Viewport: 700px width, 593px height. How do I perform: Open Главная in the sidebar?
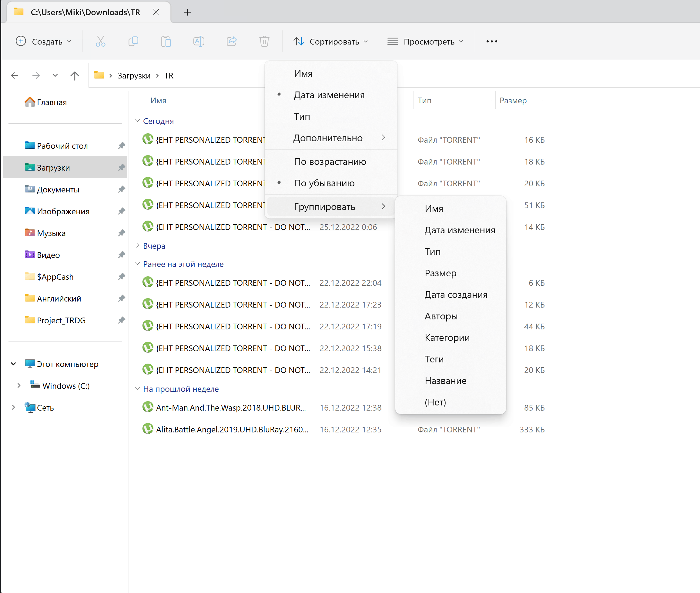click(x=46, y=102)
